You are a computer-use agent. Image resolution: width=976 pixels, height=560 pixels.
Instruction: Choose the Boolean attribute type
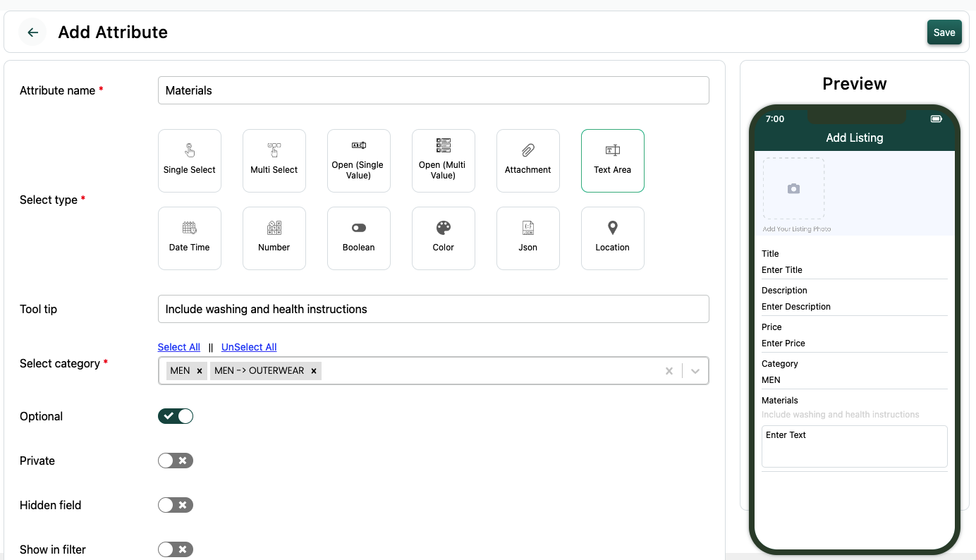[358, 238]
